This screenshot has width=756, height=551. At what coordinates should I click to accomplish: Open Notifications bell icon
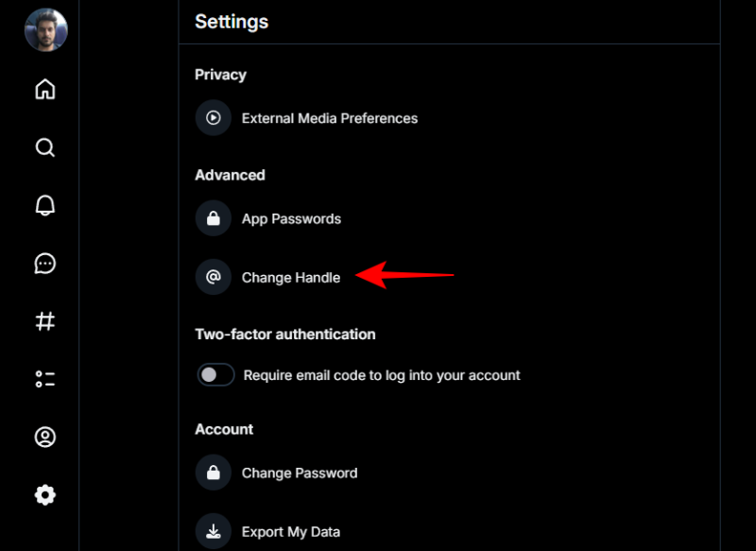coord(45,206)
